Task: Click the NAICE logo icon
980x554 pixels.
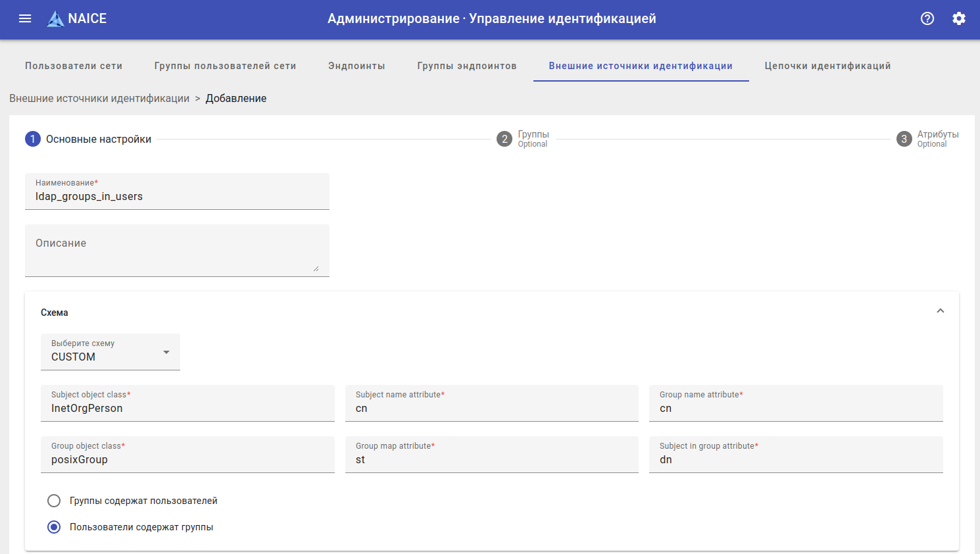Action: point(56,18)
